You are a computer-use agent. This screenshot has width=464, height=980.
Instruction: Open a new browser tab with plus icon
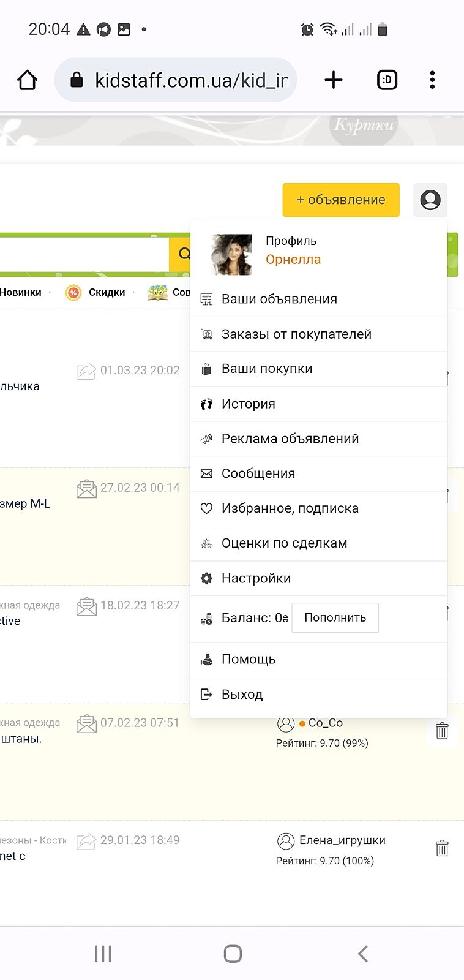pos(334,80)
